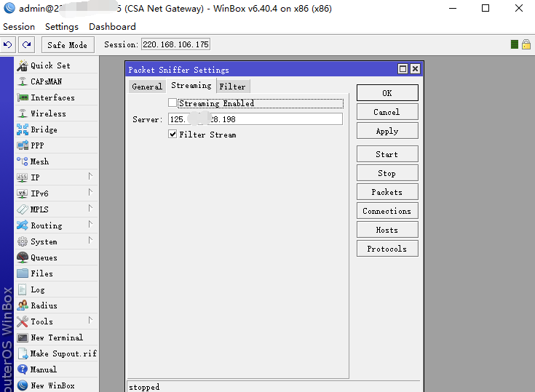The height and width of the screenshot is (392, 535).
Task: Expand the IPv6 submenu arrow
Action: pyautogui.click(x=90, y=192)
